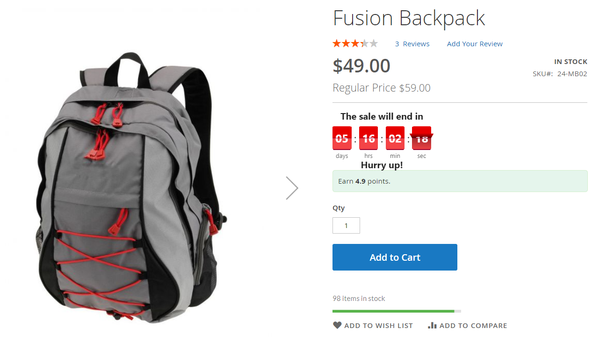Focus the Qty input field

coord(346,225)
